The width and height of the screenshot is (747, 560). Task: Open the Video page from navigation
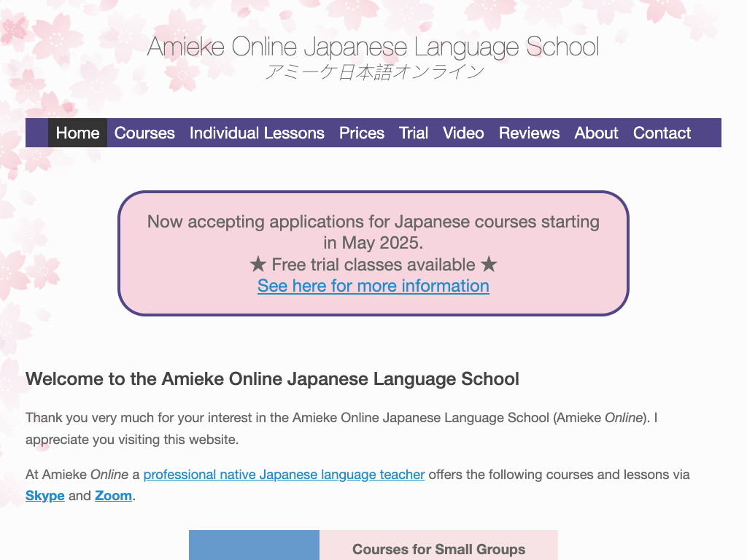pyautogui.click(x=463, y=133)
